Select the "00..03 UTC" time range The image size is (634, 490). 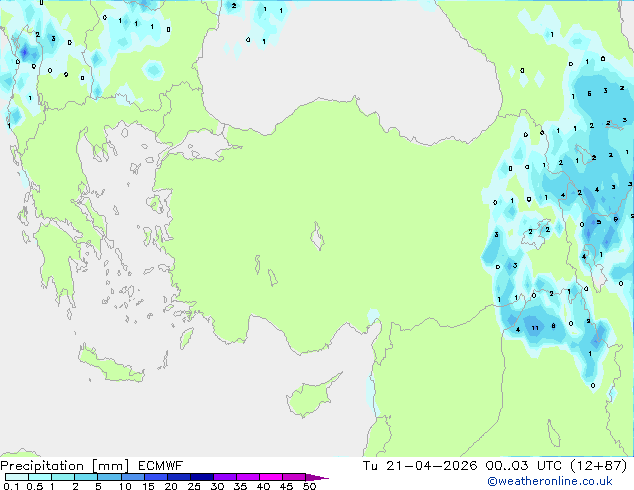(524, 466)
